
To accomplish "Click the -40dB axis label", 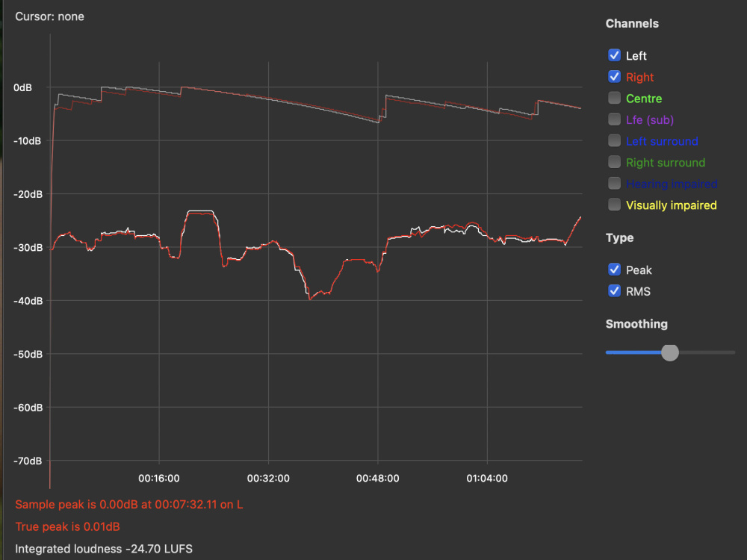I will [28, 301].
